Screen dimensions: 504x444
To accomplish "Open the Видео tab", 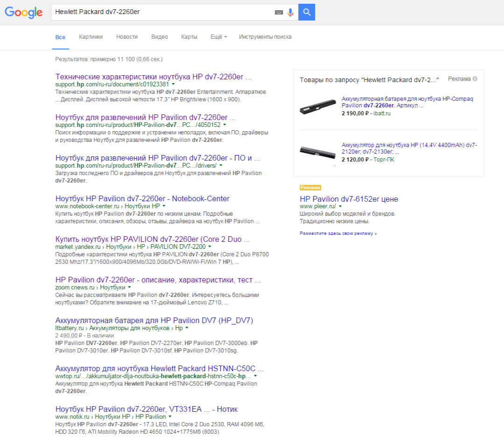I will [x=160, y=37].
